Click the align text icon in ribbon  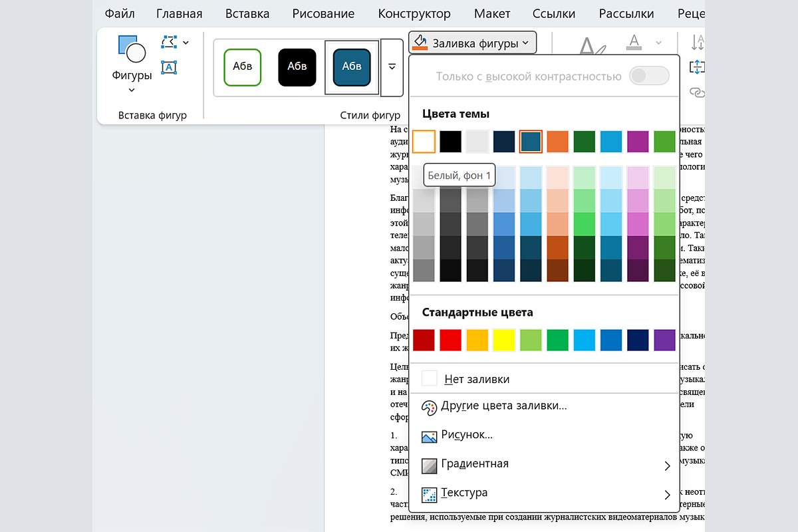697,67
